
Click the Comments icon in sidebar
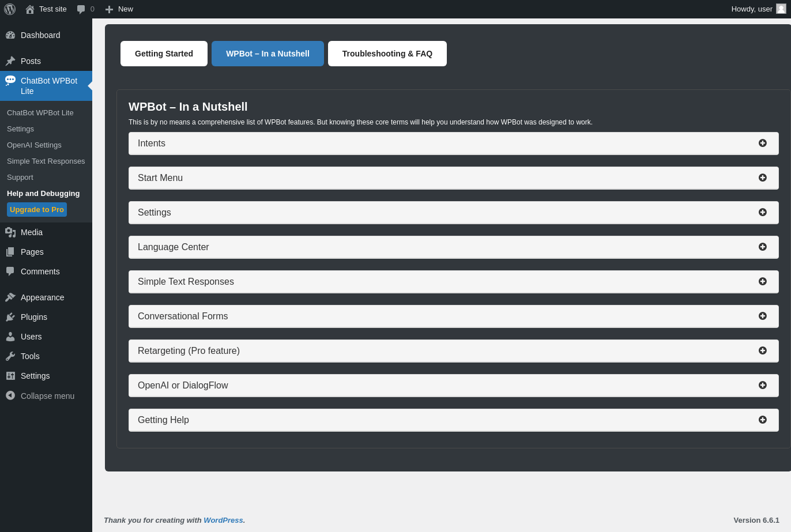point(10,271)
